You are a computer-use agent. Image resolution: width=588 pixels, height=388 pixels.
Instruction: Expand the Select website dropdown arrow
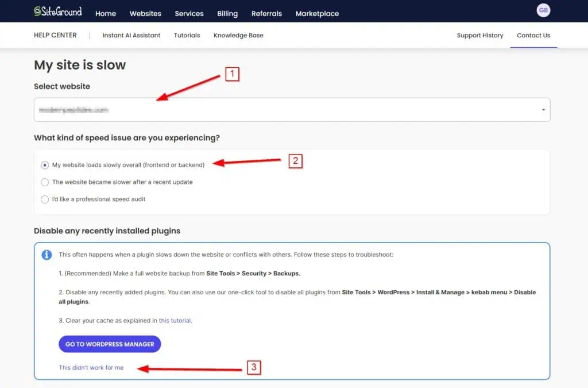click(543, 110)
